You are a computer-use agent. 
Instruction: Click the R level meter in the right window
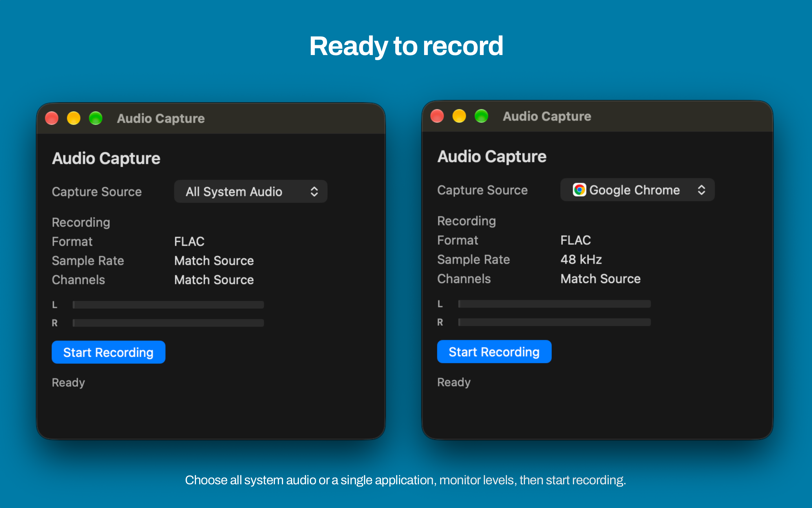(x=554, y=322)
